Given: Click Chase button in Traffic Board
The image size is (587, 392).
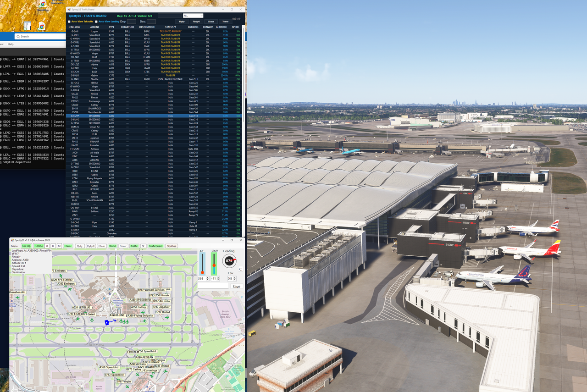Looking at the screenshot, I should (x=211, y=22).
